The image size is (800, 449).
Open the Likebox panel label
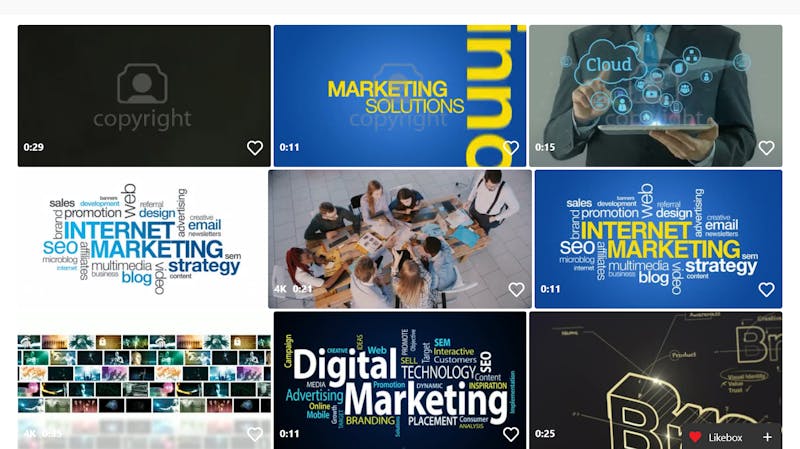[x=725, y=437]
